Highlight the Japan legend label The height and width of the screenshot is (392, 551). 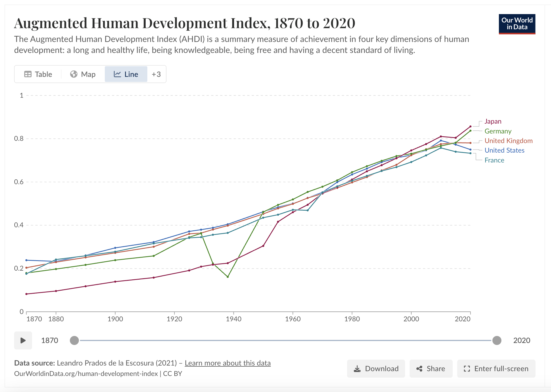[x=493, y=121]
